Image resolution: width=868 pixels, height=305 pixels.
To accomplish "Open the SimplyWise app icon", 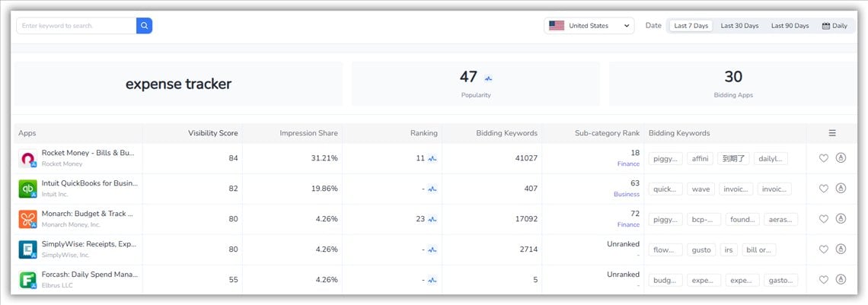I will (27, 249).
